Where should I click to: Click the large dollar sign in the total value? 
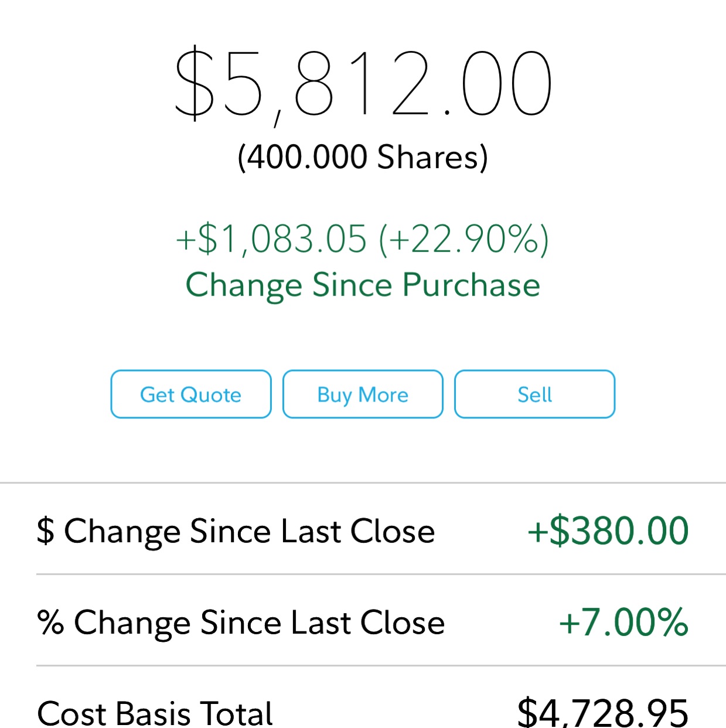(x=195, y=84)
